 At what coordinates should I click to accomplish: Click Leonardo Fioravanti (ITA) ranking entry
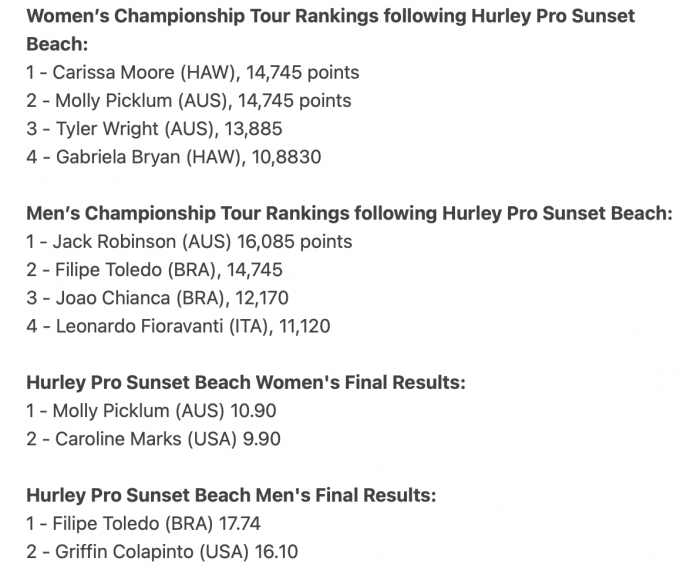point(178,326)
